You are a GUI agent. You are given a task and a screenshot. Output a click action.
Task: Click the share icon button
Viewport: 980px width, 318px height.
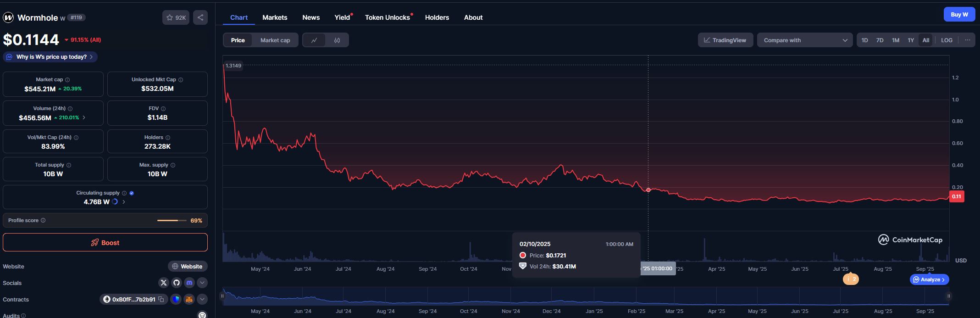[x=200, y=17]
